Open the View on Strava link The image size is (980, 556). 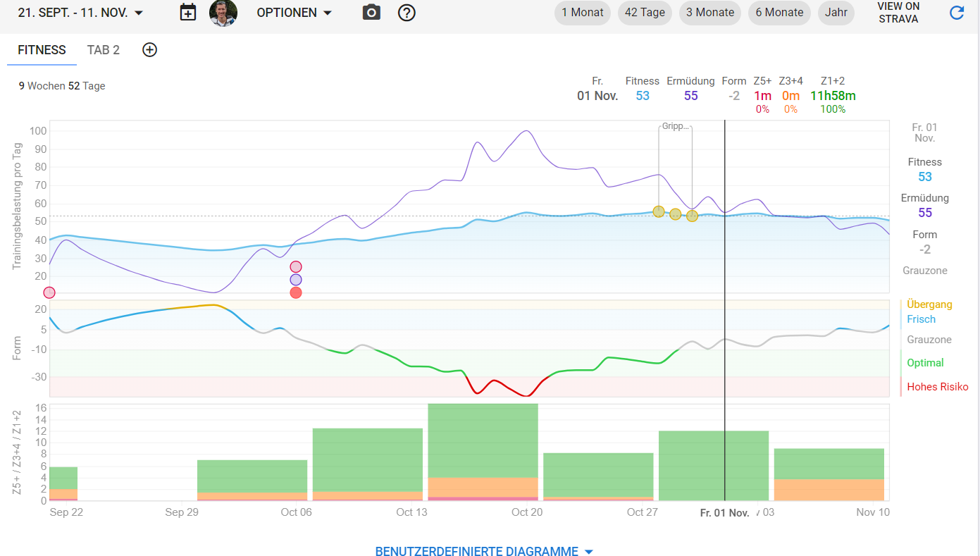[x=898, y=13]
